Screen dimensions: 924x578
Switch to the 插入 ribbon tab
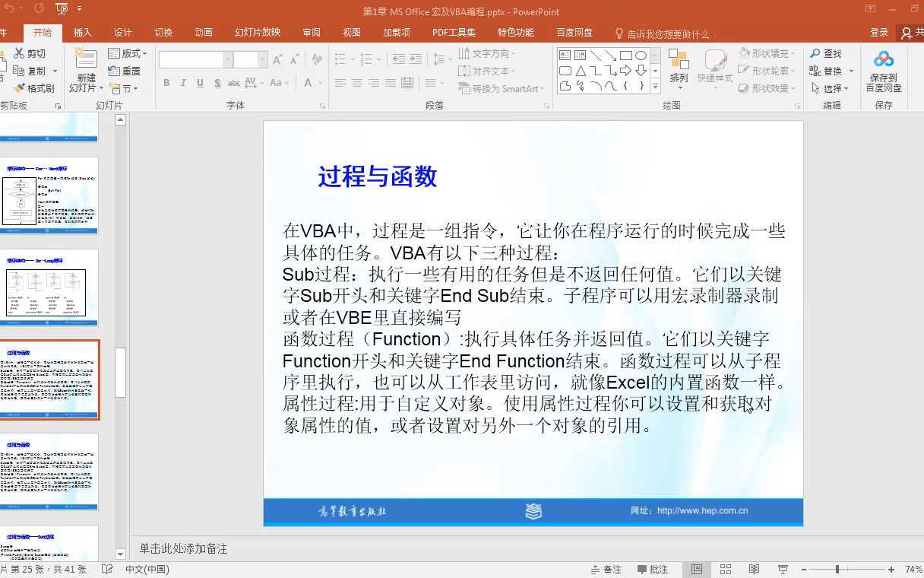tap(83, 32)
